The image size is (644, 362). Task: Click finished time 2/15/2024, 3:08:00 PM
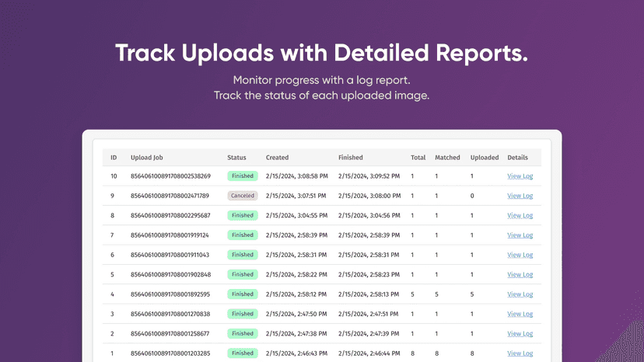(369, 196)
